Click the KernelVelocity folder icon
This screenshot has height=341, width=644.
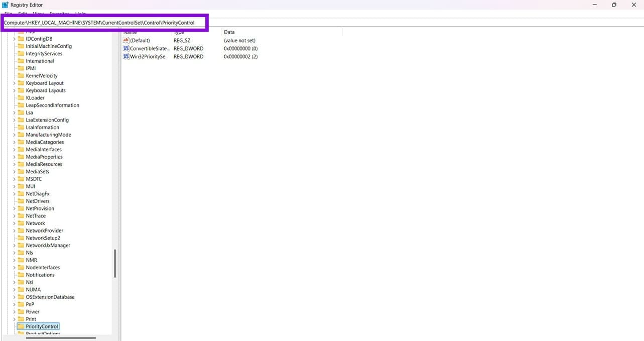click(x=21, y=76)
